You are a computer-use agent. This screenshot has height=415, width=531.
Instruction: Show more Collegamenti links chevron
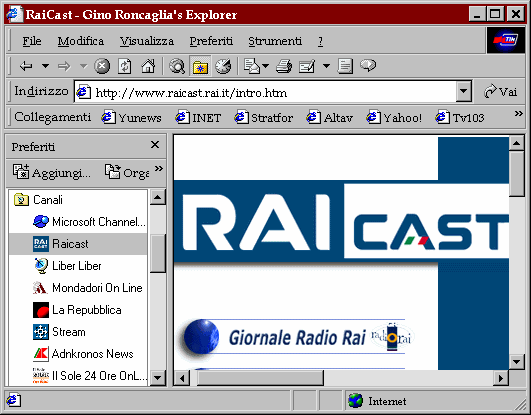click(518, 113)
